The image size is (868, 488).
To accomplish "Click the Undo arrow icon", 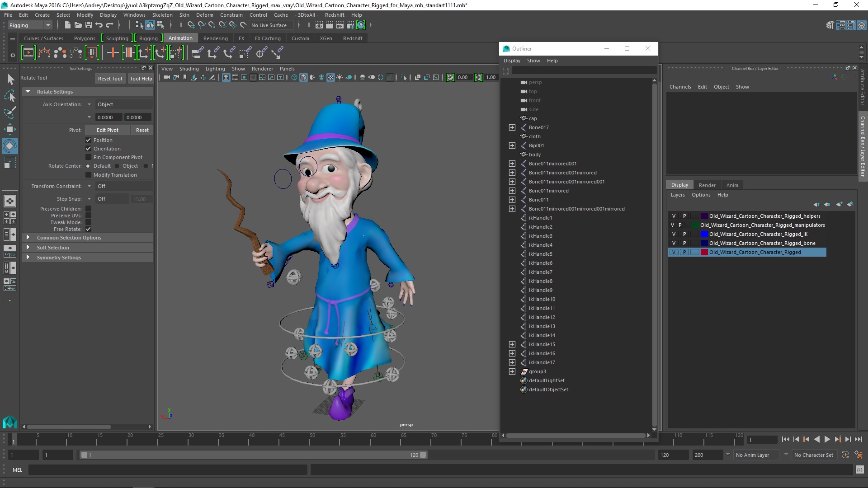I will 99,25.
